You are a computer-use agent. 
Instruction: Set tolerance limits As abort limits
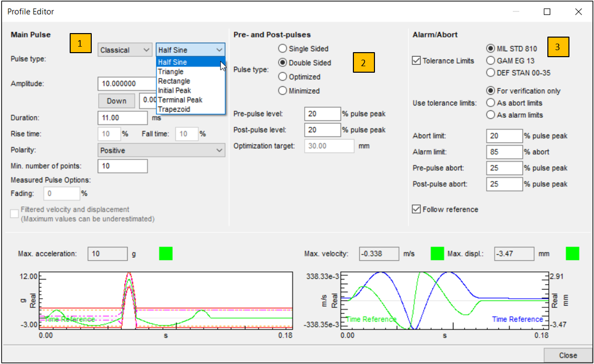(491, 103)
